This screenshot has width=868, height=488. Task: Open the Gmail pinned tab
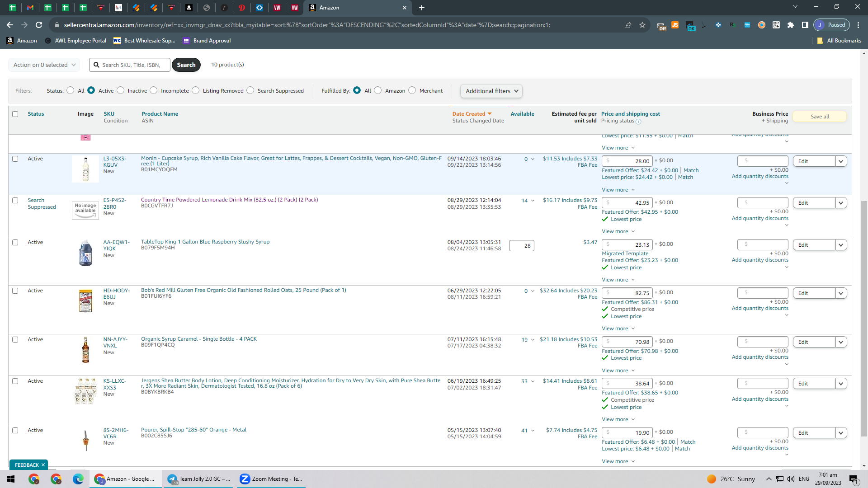(30, 8)
